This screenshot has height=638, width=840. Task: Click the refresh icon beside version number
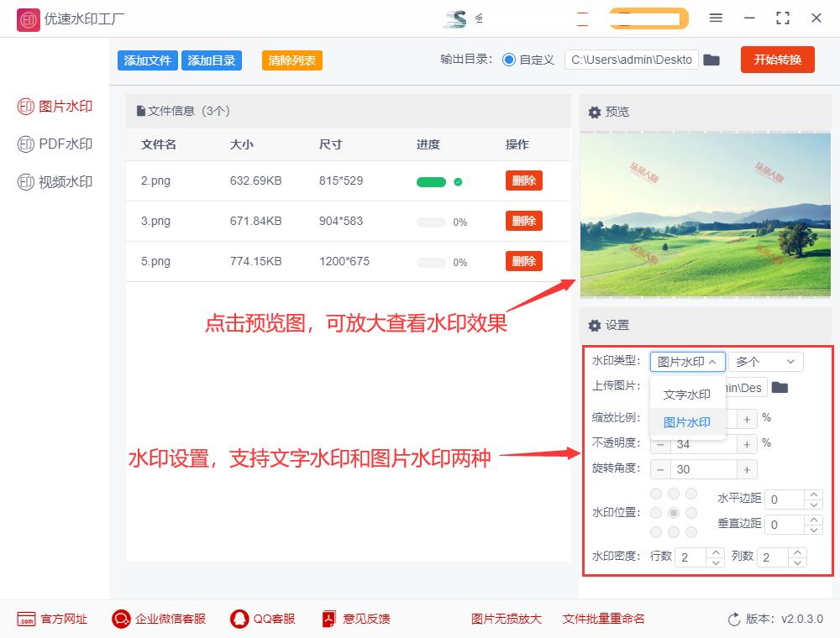tap(735, 619)
